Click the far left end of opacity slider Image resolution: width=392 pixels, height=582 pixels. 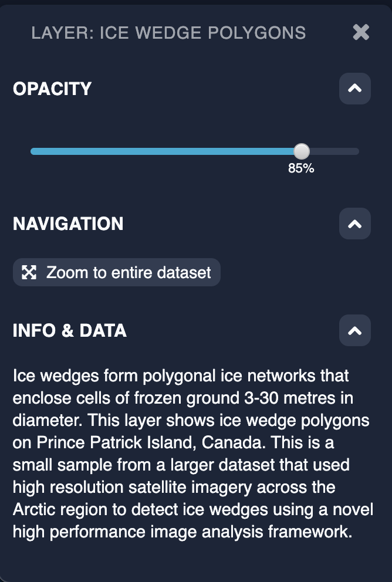[x=33, y=151]
